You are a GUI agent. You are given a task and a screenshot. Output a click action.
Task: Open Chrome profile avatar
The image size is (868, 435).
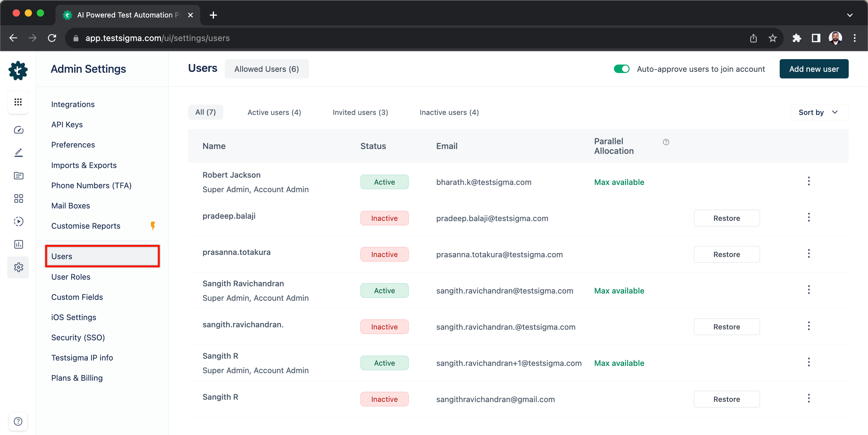(x=835, y=38)
